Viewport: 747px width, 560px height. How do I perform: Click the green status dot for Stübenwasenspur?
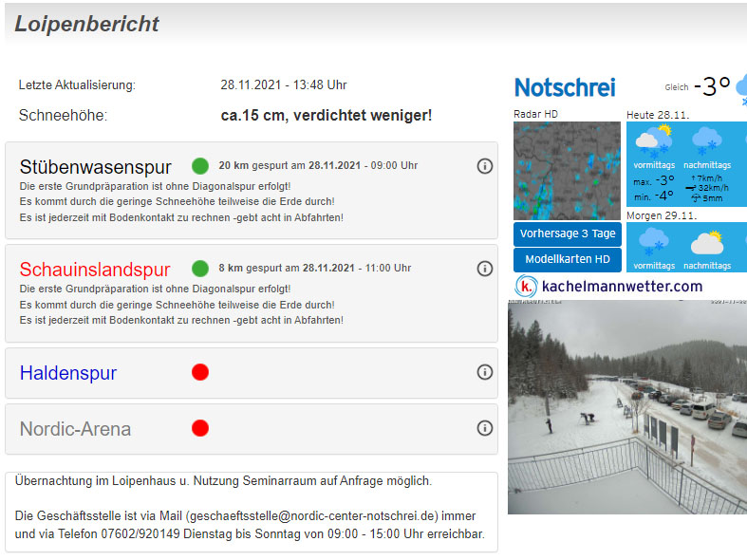point(200,165)
